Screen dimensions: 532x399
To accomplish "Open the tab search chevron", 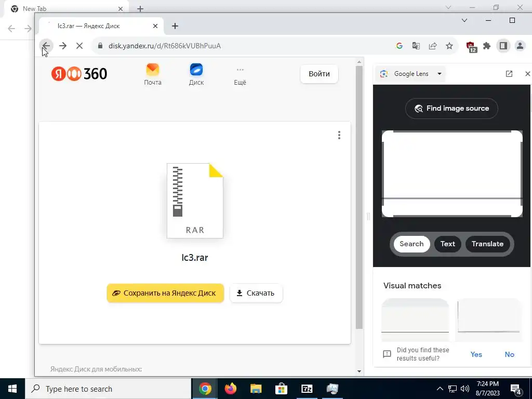I will [x=464, y=20].
